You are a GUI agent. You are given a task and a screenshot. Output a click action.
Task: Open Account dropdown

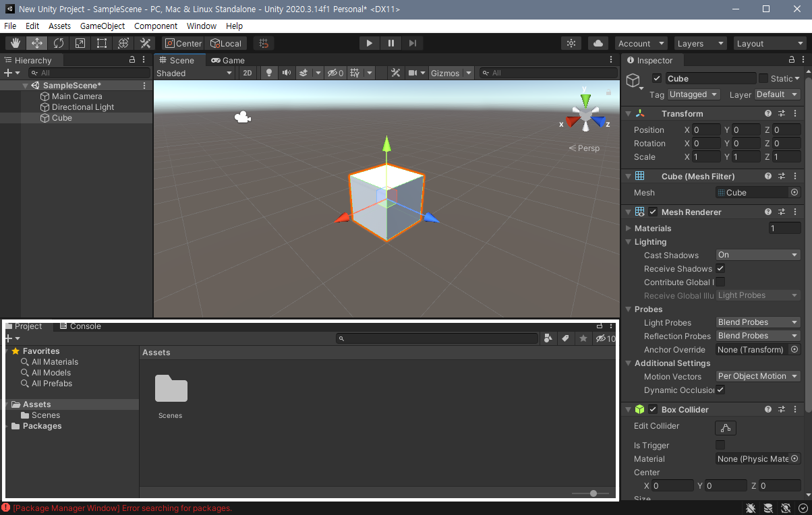tap(641, 43)
